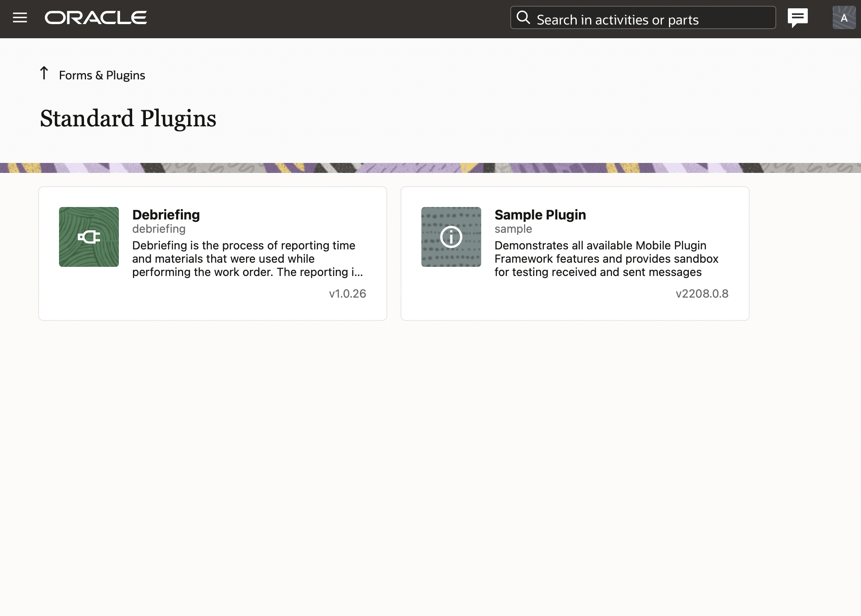861x616 pixels.
Task: Click the decorative purple banner strip
Action: pos(430,168)
